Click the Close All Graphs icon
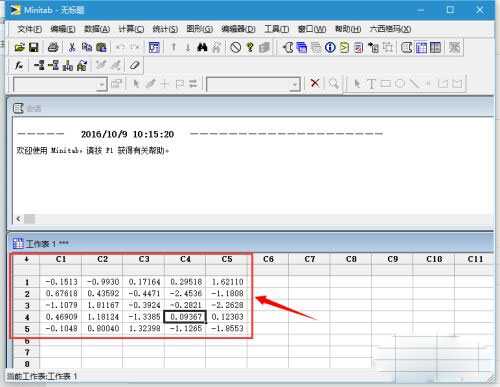This screenshot has height=387, width=500. [x=454, y=47]
